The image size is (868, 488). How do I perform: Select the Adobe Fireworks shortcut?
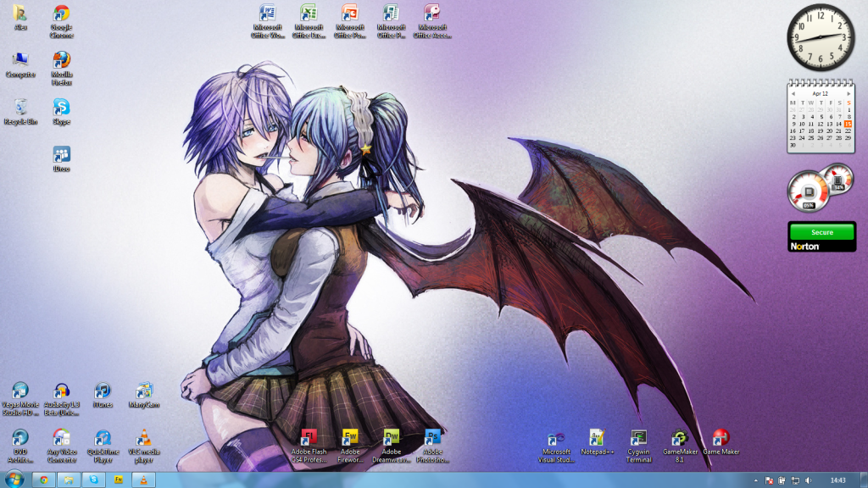tap(350, 446)
